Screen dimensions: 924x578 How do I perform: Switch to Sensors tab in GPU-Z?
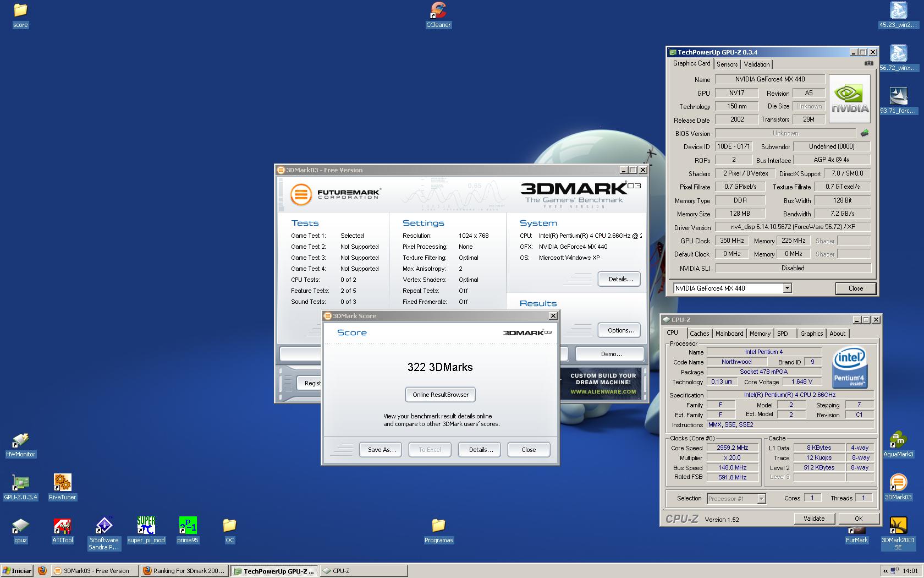pyautogui.click(x=727, y=64)
